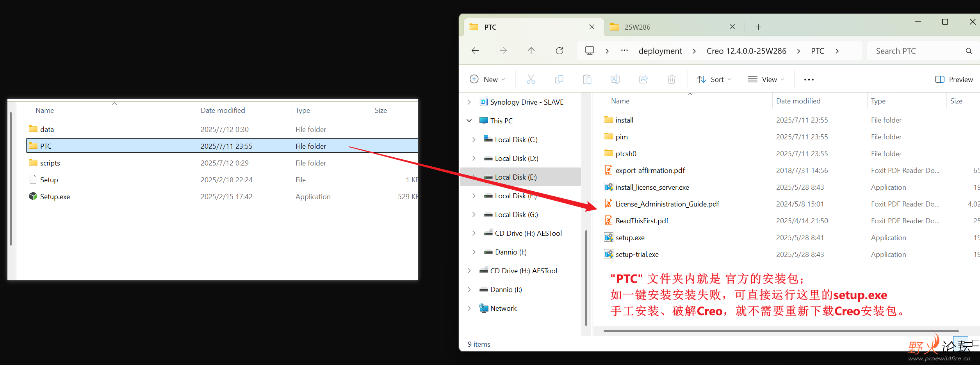Select the install_license_server.exe icon
Screen dimensions: 980x365
click(x=609, y=187)
